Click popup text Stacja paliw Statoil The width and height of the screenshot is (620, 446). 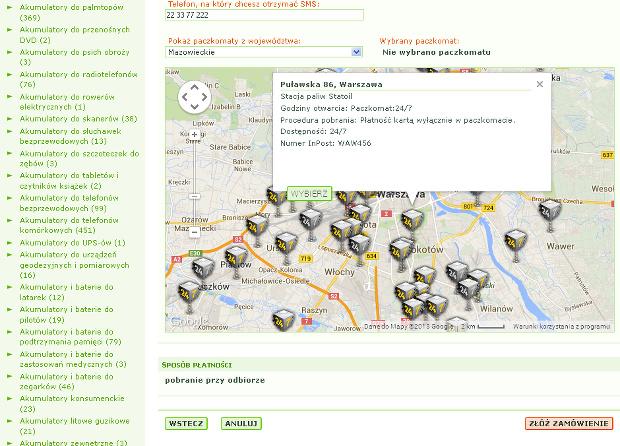tap(316, 96)
